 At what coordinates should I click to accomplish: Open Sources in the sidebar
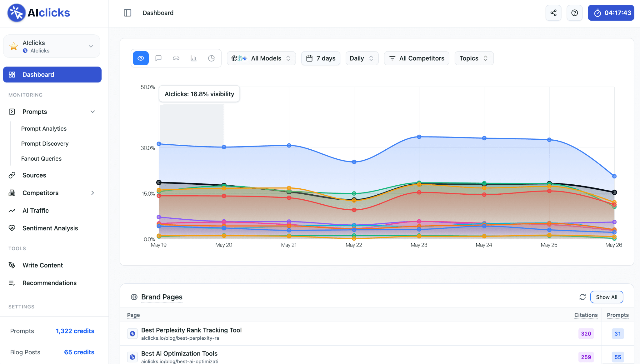[34, 175]
